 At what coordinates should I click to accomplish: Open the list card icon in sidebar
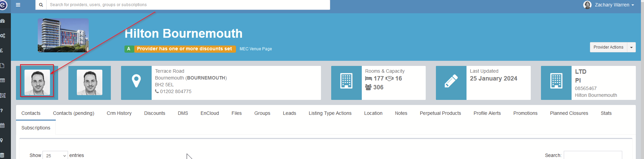[x=2, y=81]
